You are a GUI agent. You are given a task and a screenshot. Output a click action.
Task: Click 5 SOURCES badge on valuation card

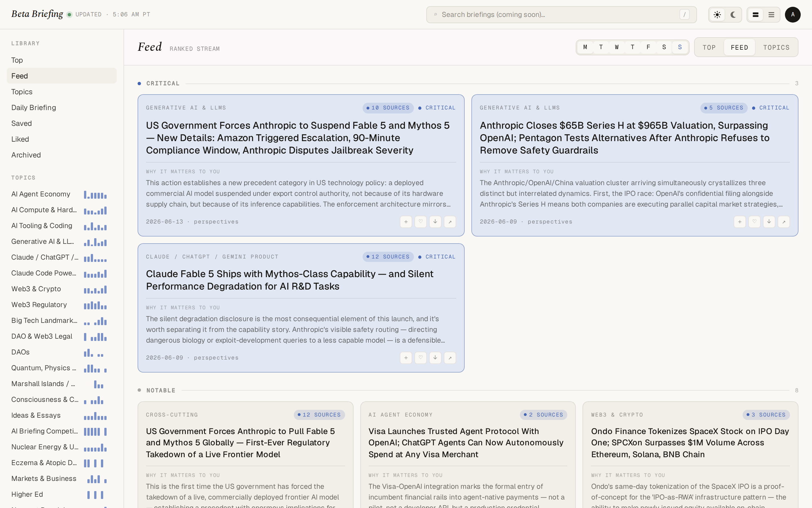pos(724,108)
